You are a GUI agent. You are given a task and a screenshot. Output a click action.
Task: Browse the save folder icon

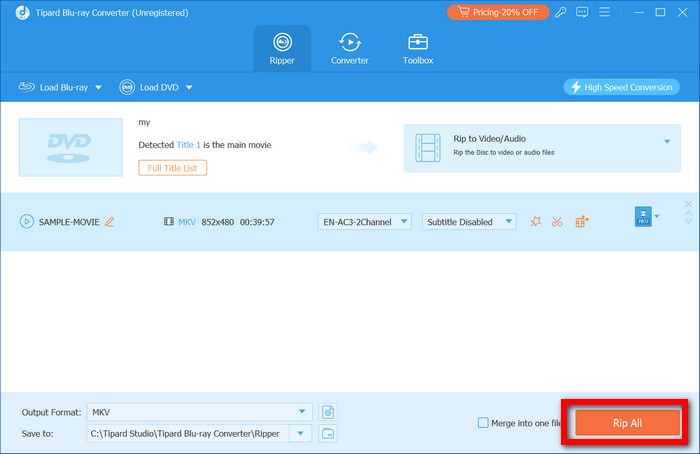[x=327, y=433]
